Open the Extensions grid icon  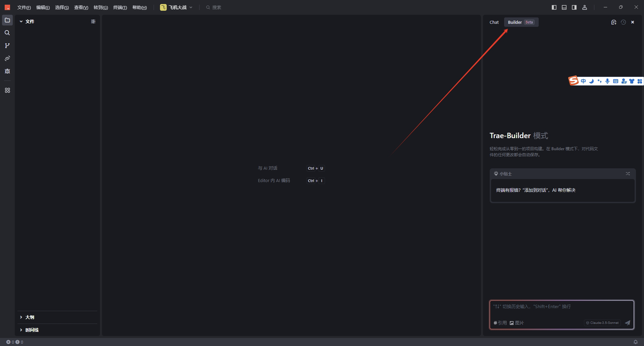(7, 91)
